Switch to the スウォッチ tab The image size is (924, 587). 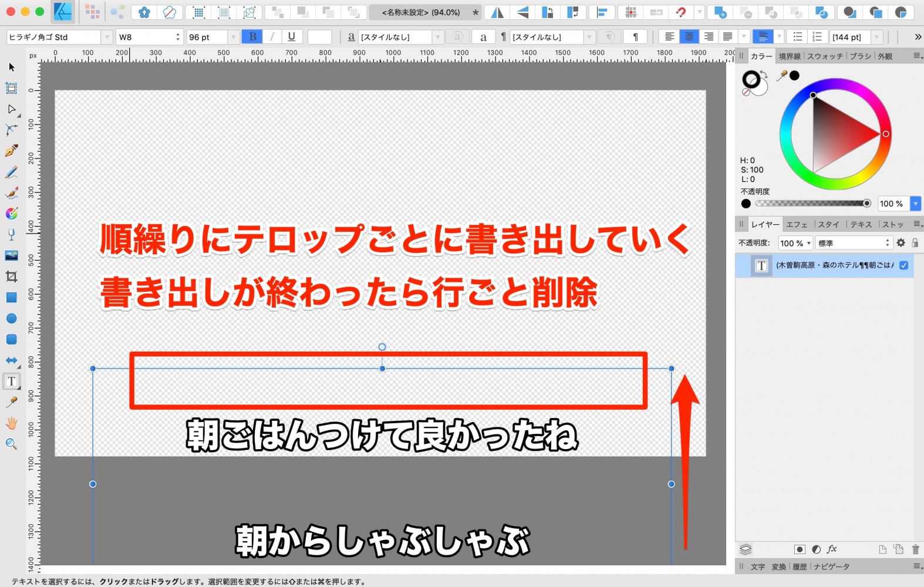click(x=825, y=56)
